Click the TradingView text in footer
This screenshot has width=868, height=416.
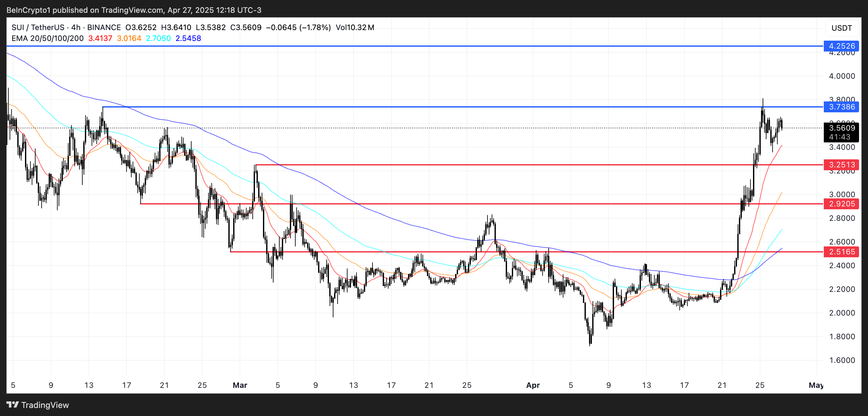(45, 405)
